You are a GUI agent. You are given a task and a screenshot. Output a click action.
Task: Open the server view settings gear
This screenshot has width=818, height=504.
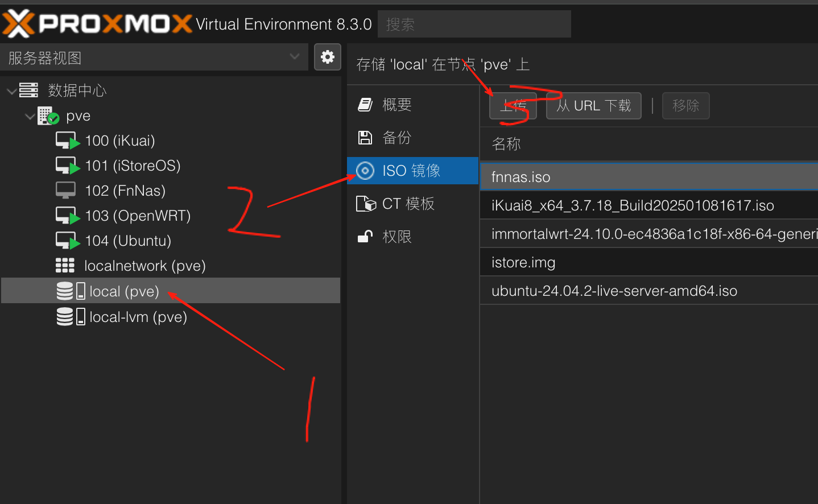[x=328, y=57]
